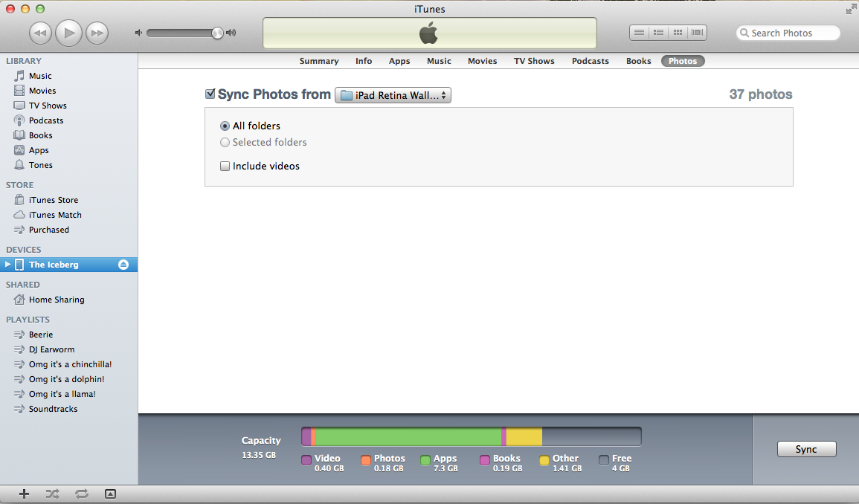
Task: Switch to song list view
Action: [x=639, y=33]
